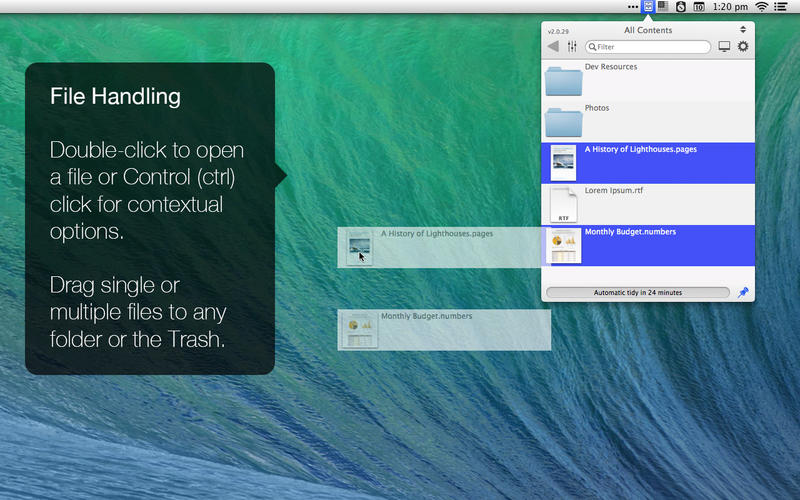This screenshot has height=500, width=800.
Task: Select the Dev Resources folder icon
Action: (563, 81)
